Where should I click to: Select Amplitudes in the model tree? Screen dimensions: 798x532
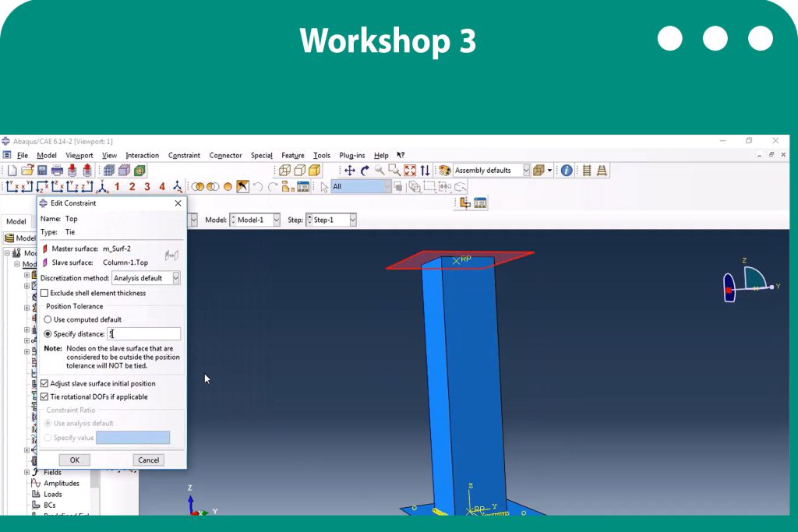61,483
